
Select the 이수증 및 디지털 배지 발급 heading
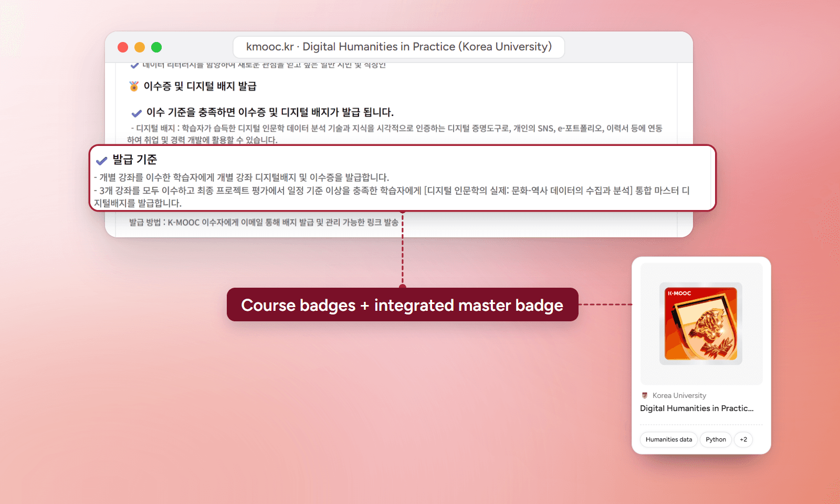[x=200, y=86]
